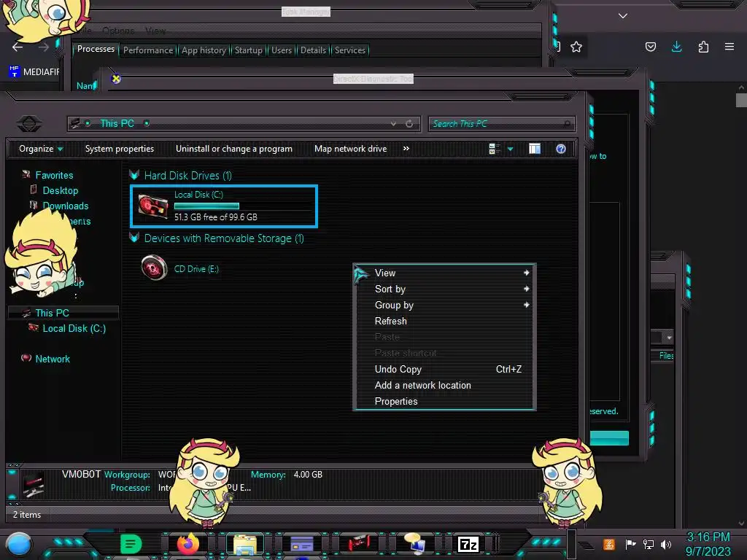This screenshot has width=747, height=560.
Task: Open the volume speaker icon
Action: coord(666,544)
